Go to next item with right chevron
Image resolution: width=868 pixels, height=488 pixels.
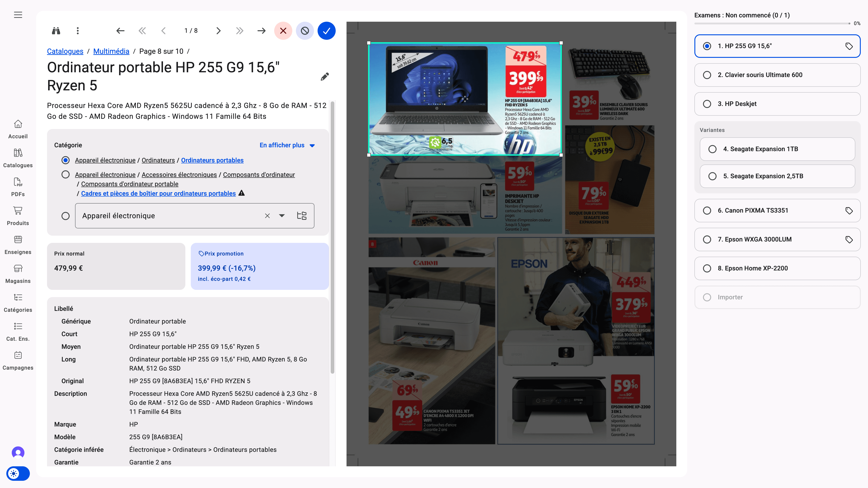pos(218,31)
